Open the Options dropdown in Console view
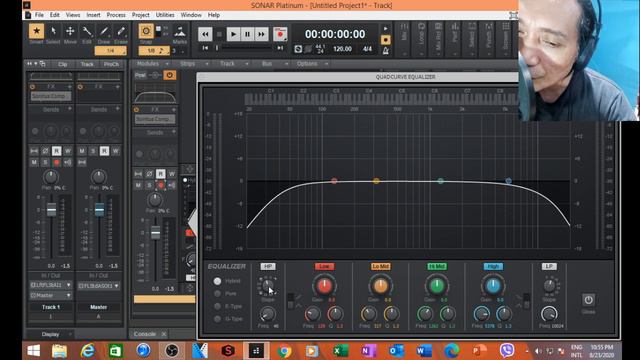 pyautogui.click(x=313, y=64)
